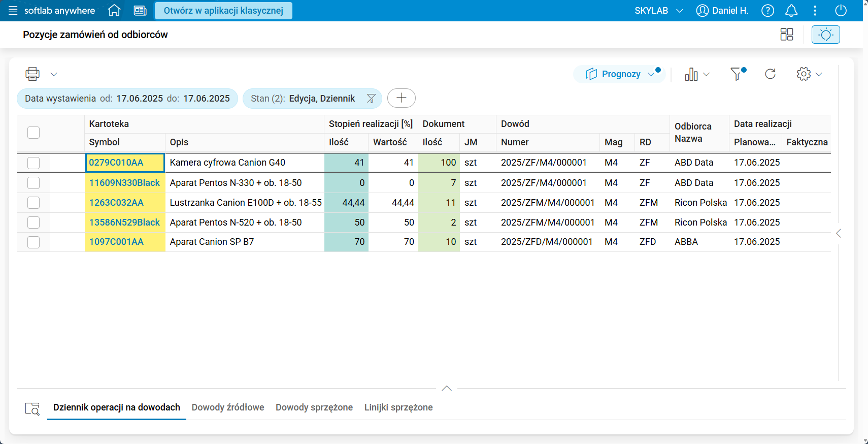Check the row for Kamera cyfrowa Canion G40
Viewport: 868px width, 444px height.
pos(34,163)
